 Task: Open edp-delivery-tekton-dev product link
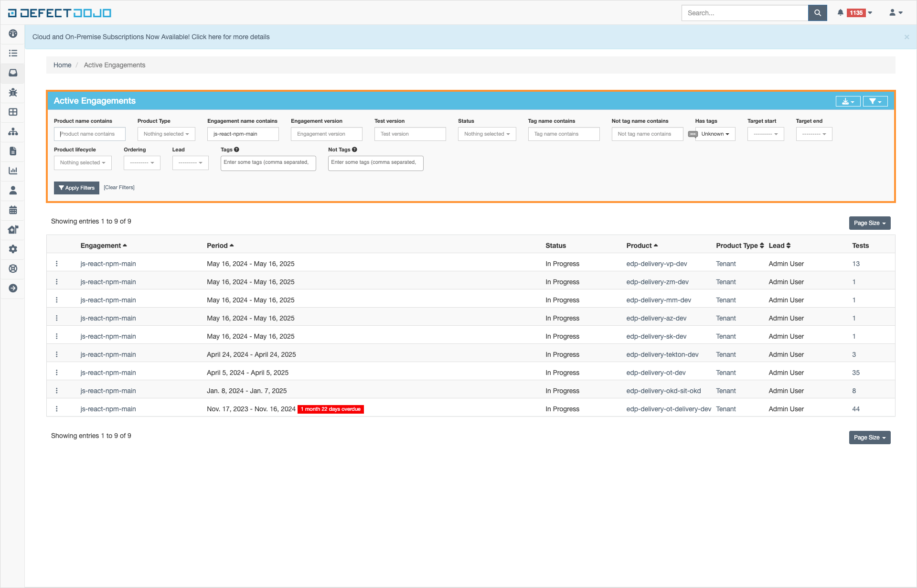click(x=662, y=354)
